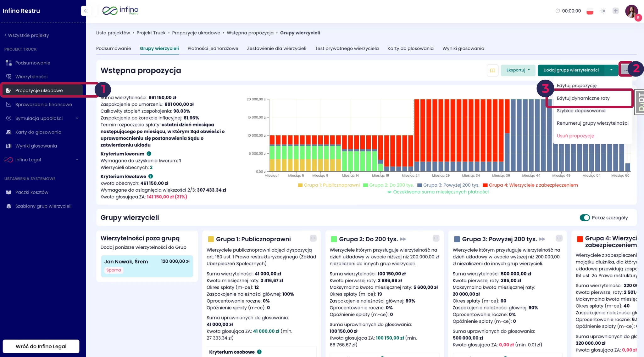Viewport: 644px width, 357px height.
Task: Open the Eksportuj dropdown
Action: coord(518,70)
